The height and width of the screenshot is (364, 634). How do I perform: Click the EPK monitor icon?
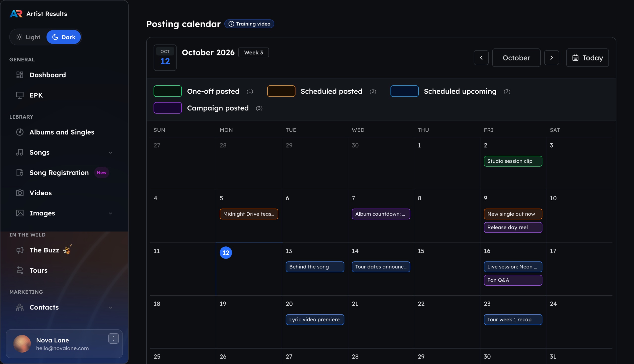[x=20, y=95]
